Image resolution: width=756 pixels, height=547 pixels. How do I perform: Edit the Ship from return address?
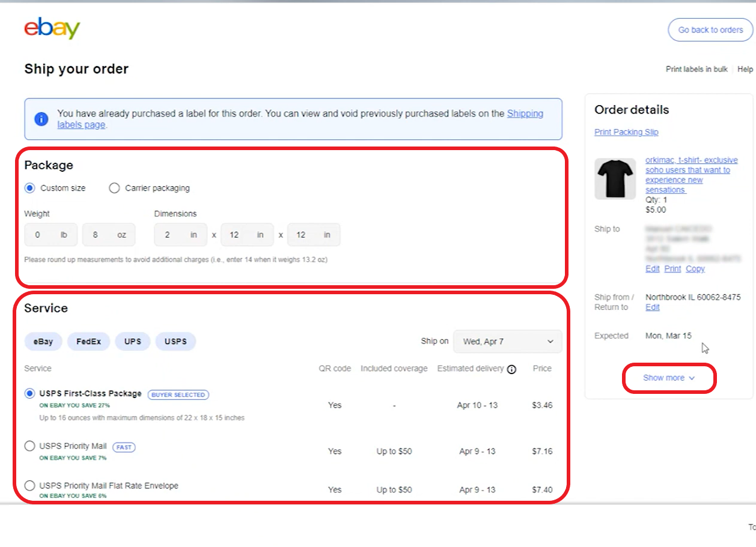652,307
